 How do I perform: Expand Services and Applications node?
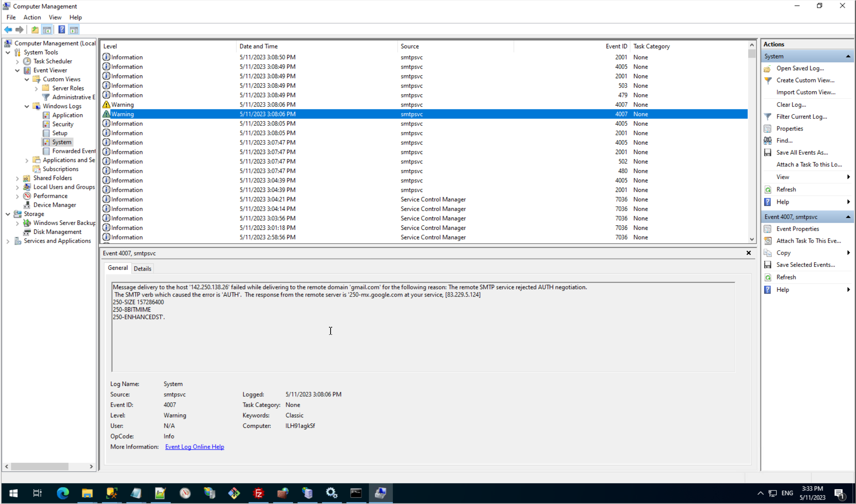(8, 241)
